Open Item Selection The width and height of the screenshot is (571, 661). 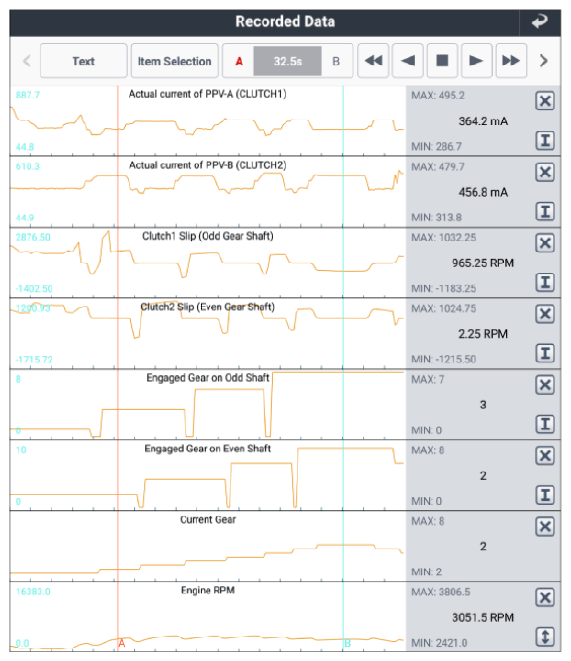[x=174, y=61]
